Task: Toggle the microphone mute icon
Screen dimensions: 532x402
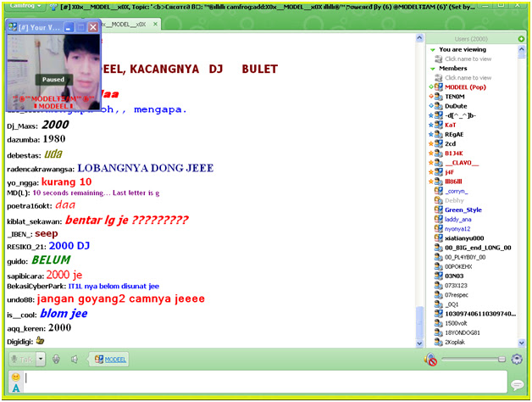Action: pyautogui.click(x=56, y=360)
